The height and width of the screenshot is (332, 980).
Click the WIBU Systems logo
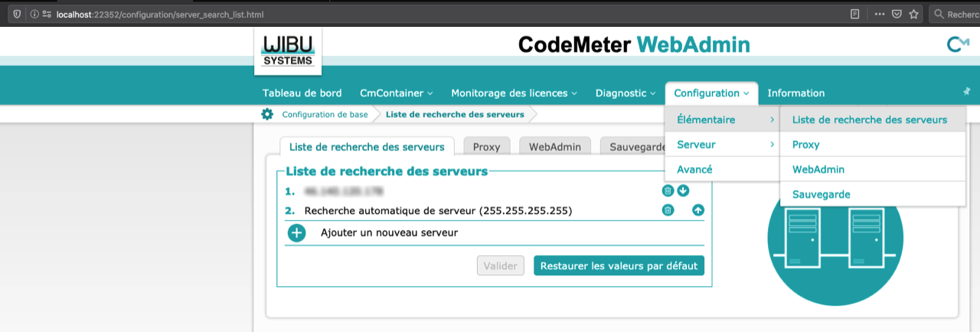point(288,51)
